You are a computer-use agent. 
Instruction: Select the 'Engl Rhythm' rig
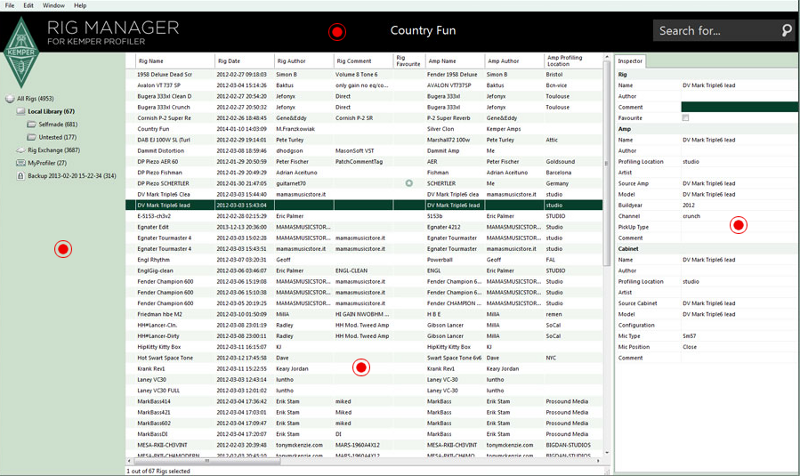[364, 260]
